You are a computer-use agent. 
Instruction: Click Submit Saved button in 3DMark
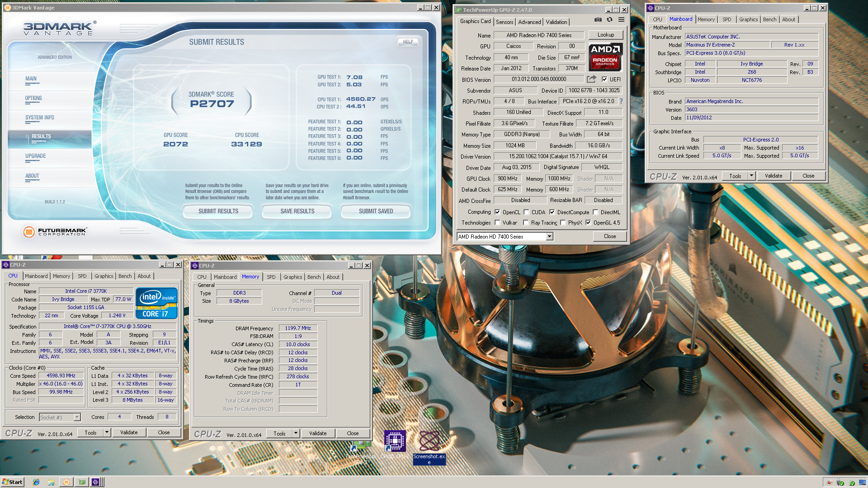click(x=376, y=211)
